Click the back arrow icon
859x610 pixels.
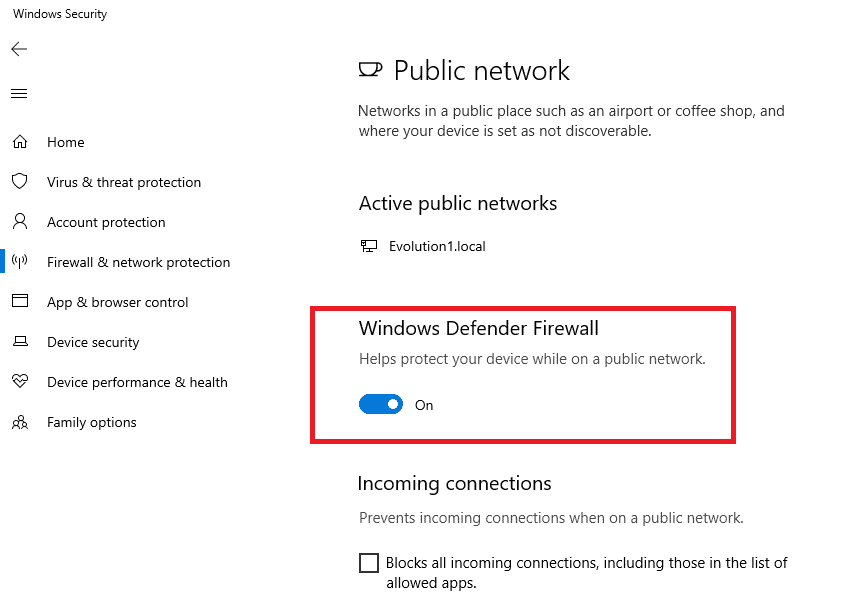pos(19,49)
